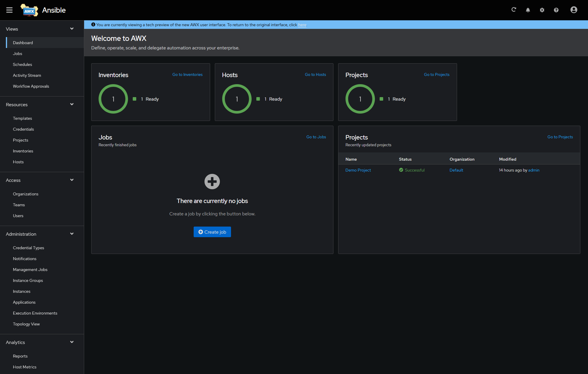Image resolution: width=588 pixels, height=374 pixels.
Task: Switch to the Jobs view in sidebar
Action: tap(17, 54)
